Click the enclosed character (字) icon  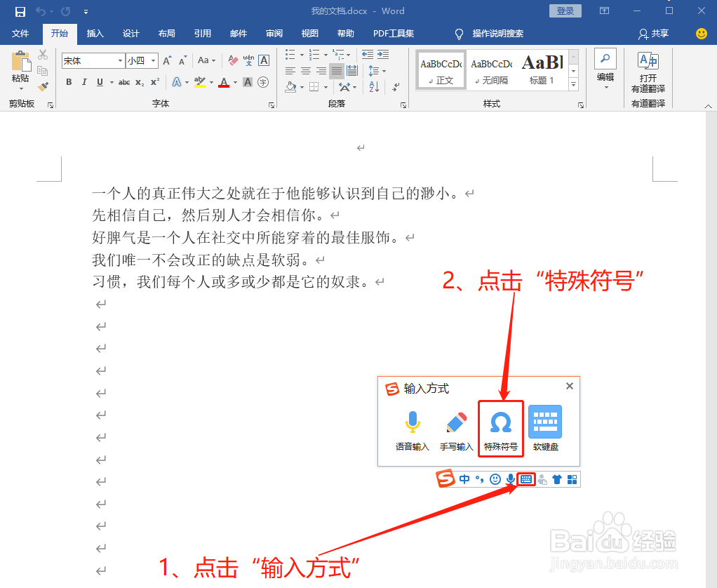pos(263,82)
